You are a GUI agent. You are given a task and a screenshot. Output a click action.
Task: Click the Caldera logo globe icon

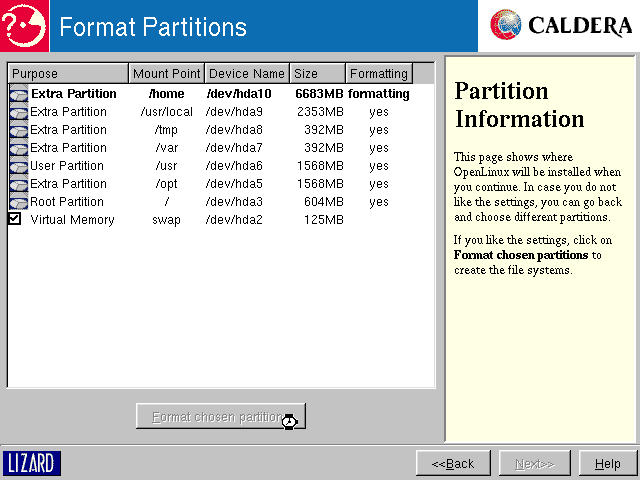507,25
